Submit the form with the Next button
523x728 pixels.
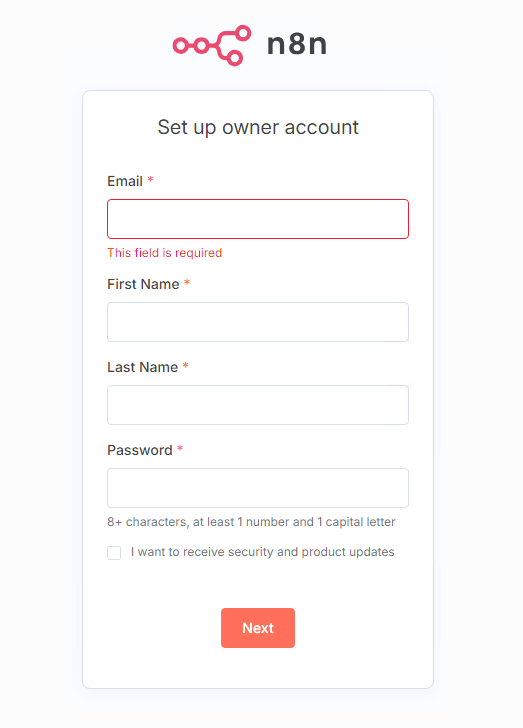click(258, 628)
